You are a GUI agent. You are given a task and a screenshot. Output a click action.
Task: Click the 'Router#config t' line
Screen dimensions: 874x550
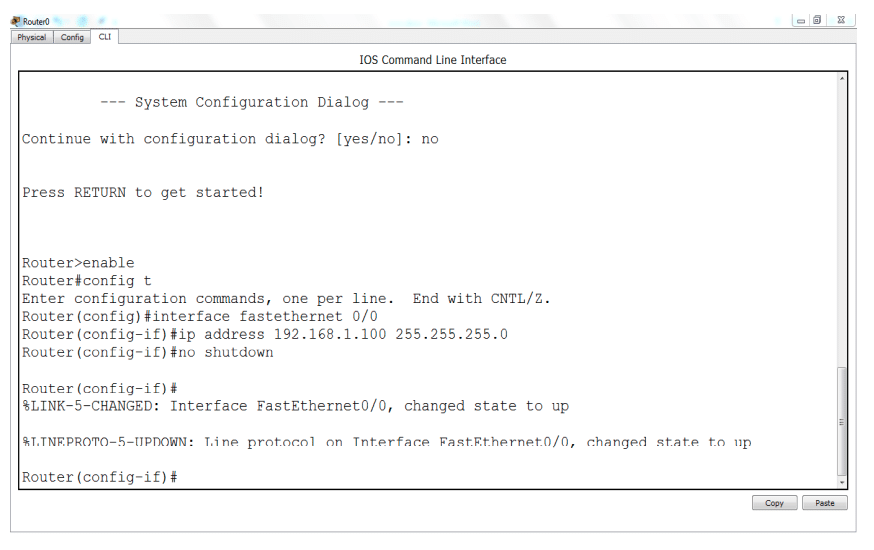tap(86, 281)
